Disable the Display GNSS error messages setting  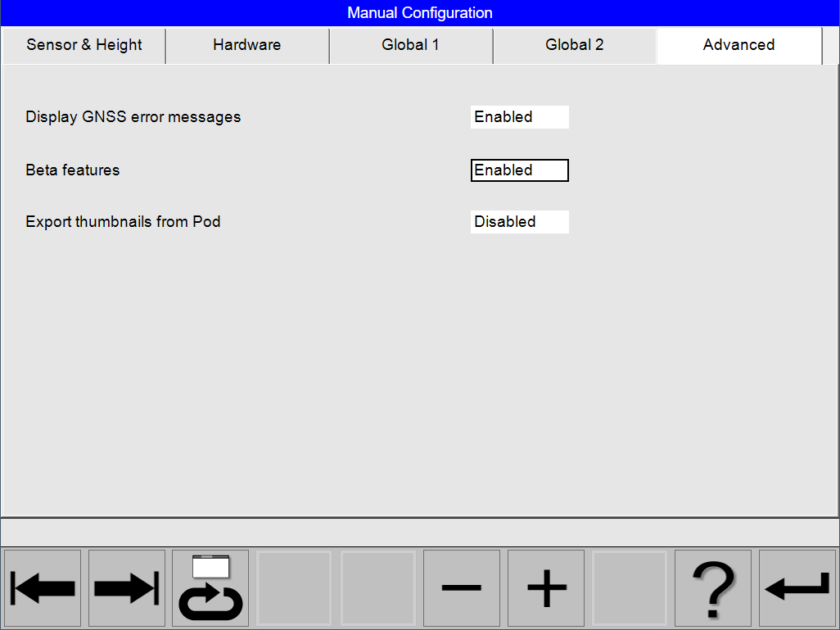click(519, 116)
